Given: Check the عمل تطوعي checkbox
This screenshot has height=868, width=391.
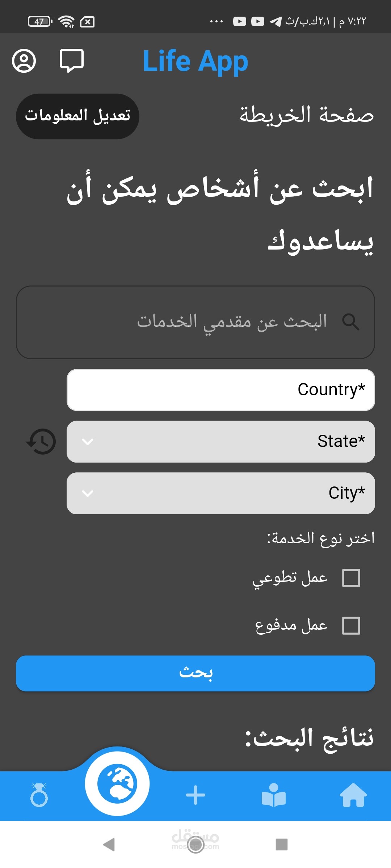Looking at the screenshot, I should pos(351,578).
